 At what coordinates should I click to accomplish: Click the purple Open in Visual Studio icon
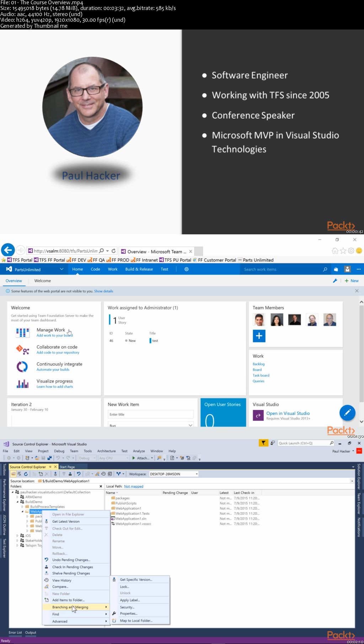point(258,415)
